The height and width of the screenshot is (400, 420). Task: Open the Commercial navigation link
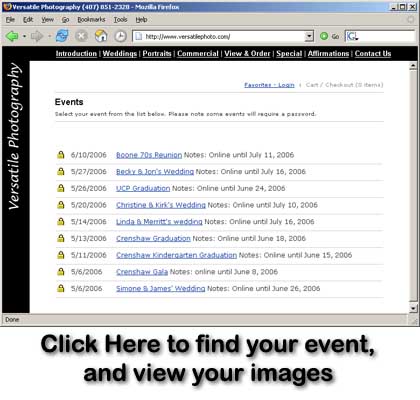coord(198,54)
